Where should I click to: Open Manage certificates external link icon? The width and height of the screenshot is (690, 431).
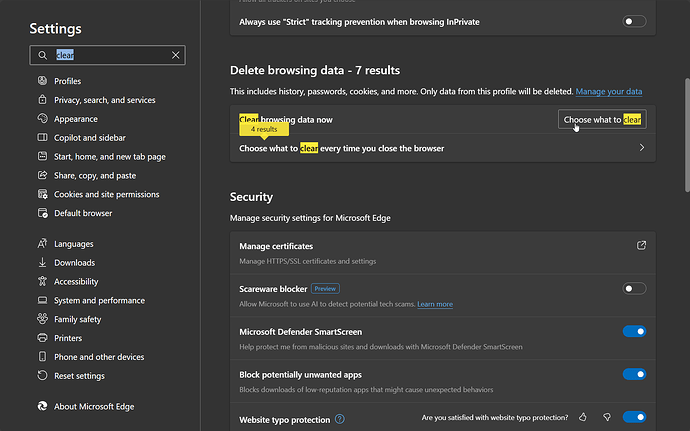tap(641, 245)
